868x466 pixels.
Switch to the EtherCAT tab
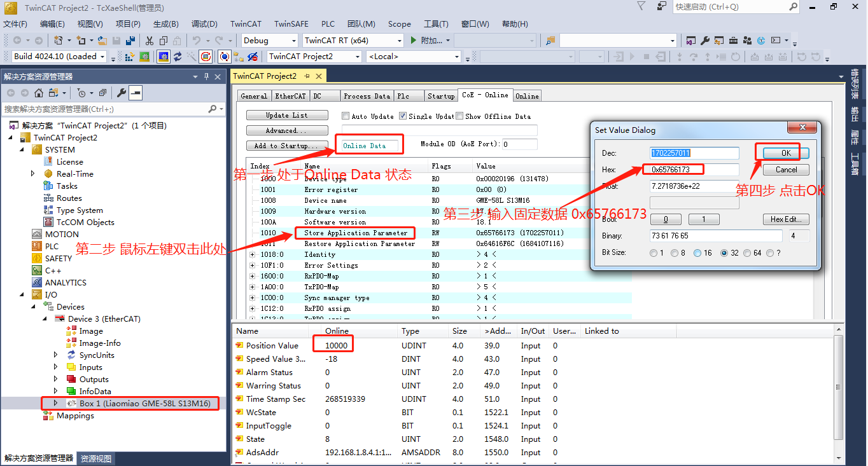pos(290,96)
